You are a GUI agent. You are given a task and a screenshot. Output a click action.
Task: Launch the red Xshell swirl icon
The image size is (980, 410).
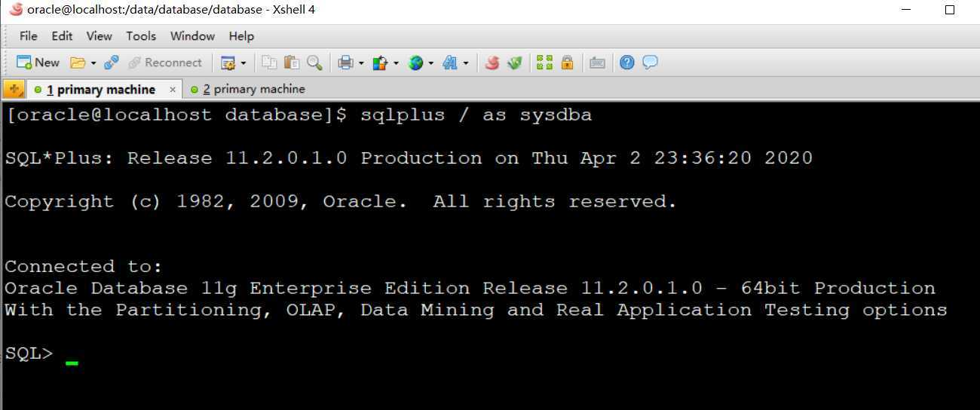click(x=492, y=63)
